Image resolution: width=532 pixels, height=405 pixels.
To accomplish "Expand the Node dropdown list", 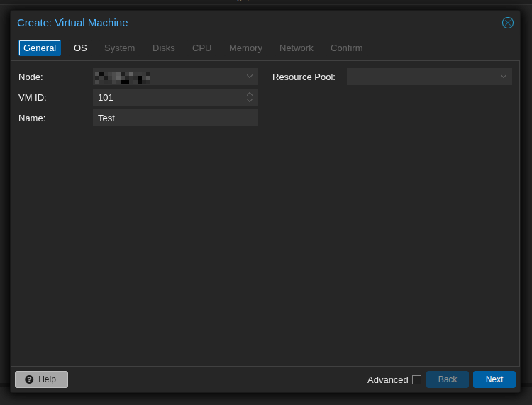I will click(x=250, y=77).
